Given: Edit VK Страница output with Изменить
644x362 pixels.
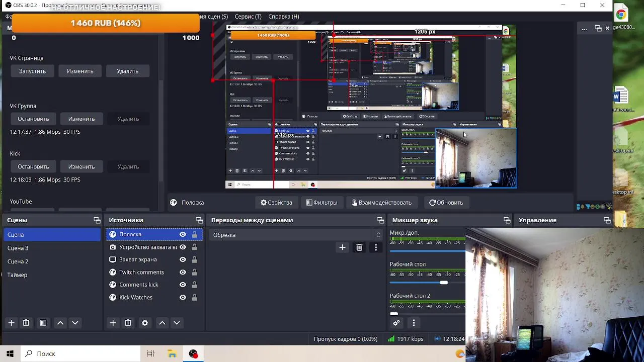Looking at the screenshot, I should [x=80, y=71].
